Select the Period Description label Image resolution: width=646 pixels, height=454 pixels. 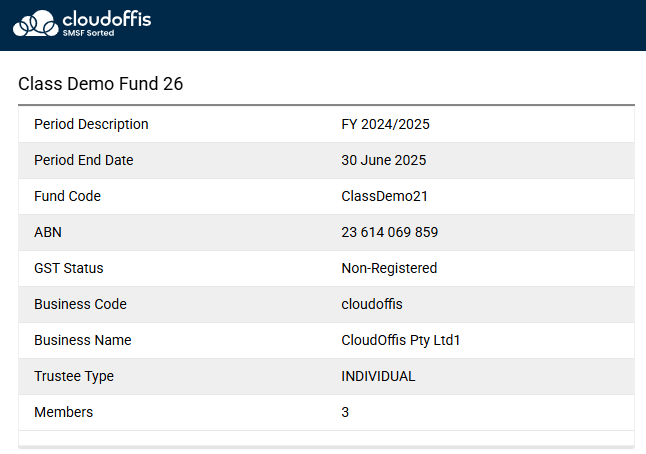[91, 124]
